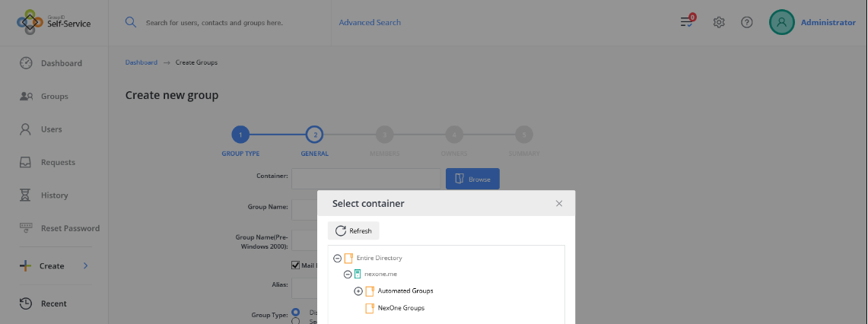Select nexone.me in the tree
The width and height of the screenshot is (868, 324).
tap(380, 274)
